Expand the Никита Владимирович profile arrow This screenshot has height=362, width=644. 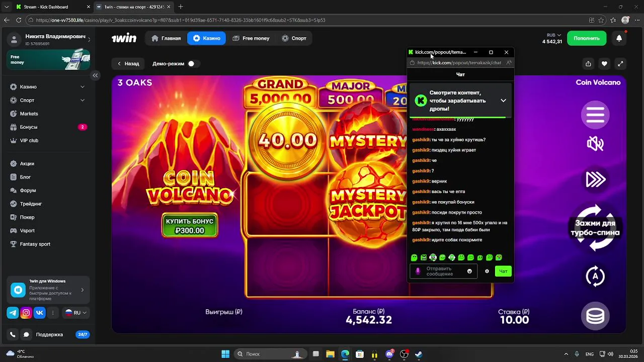pos(89,40)
